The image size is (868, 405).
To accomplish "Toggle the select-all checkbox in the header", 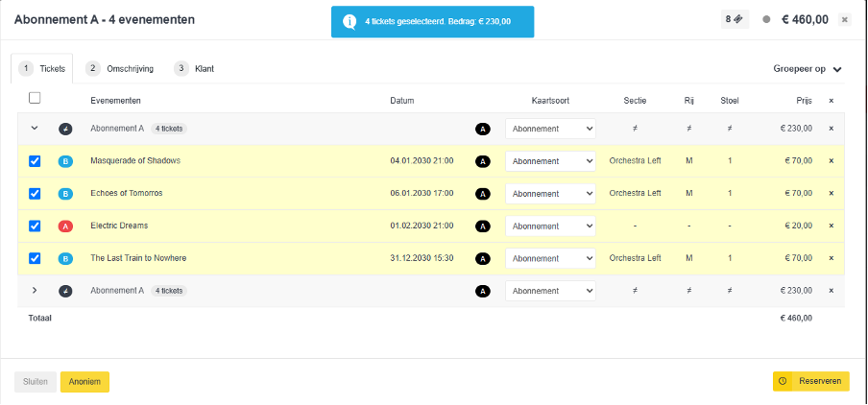I will 35,98.
